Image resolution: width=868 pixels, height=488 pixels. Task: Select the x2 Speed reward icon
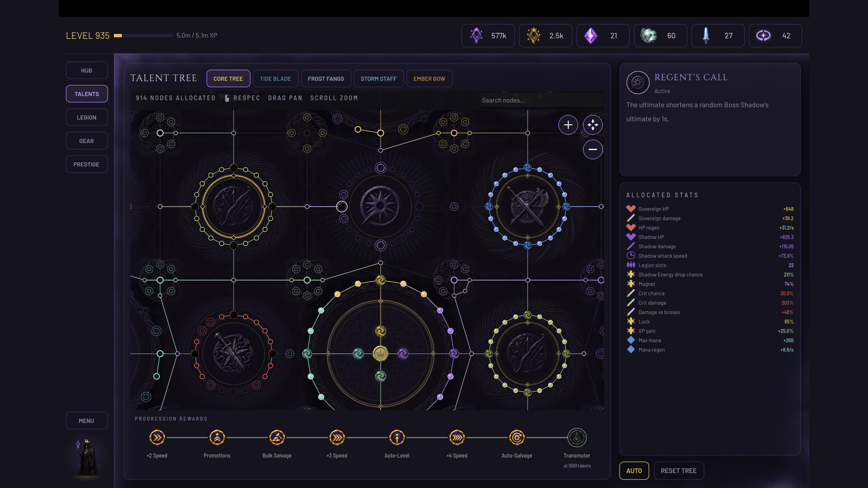[157, 437]
